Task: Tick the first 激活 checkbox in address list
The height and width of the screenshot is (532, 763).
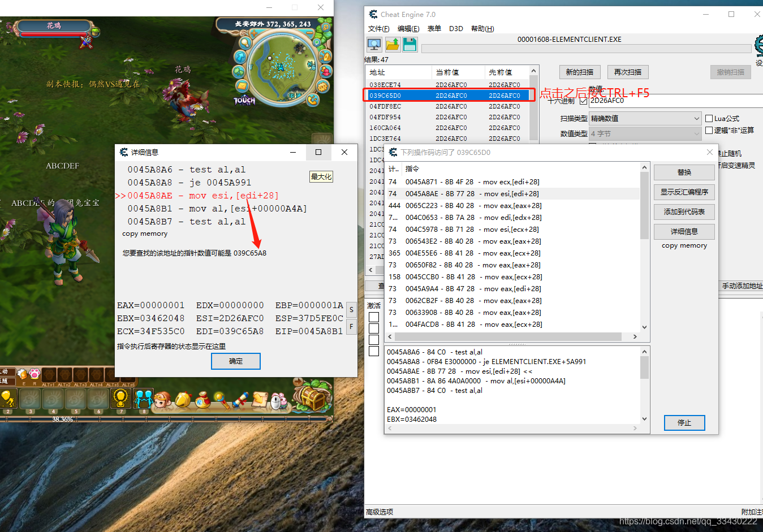Action: 374,317
